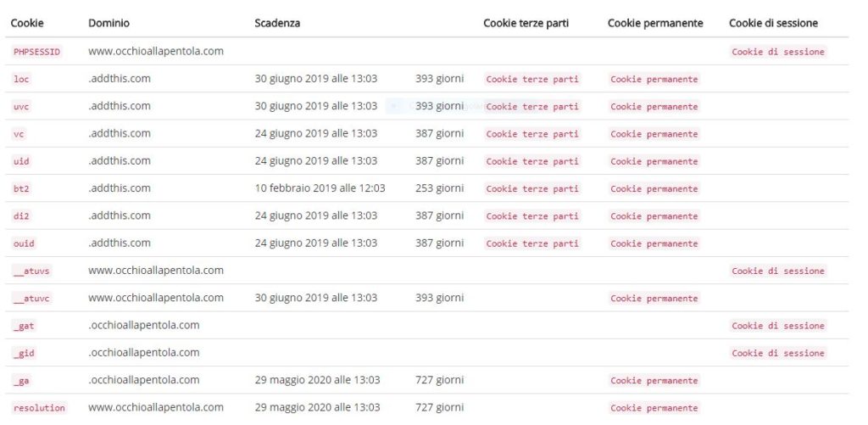Click the Dominio column header
This screenshot has height=425, width=868.
(x=109, y=23)
